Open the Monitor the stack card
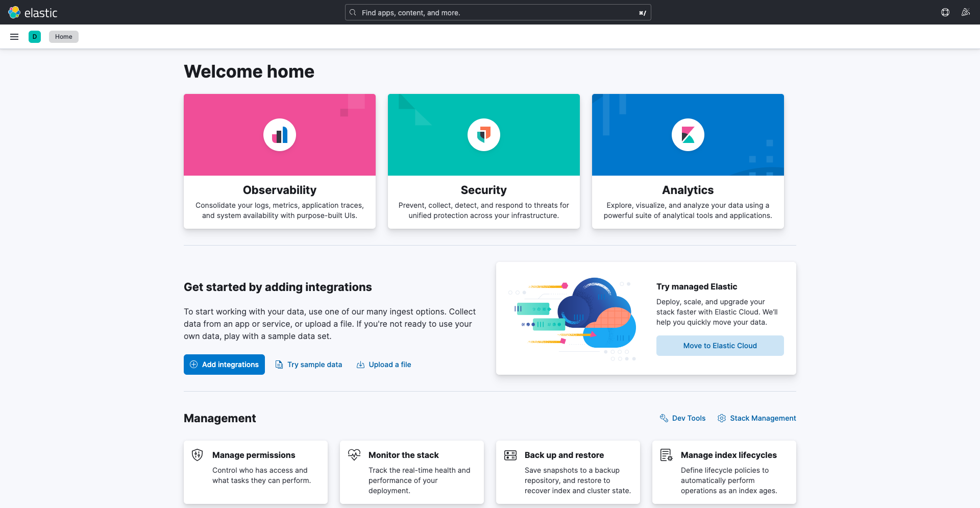This screenshot has height=508, width=980. 412,472
